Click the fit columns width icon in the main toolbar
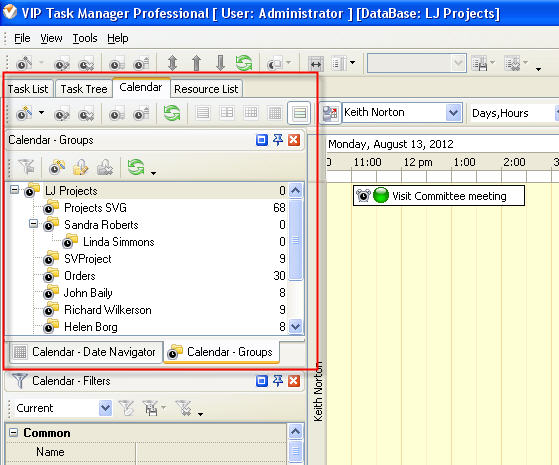The image size is (559, 465). coord(316,64)
